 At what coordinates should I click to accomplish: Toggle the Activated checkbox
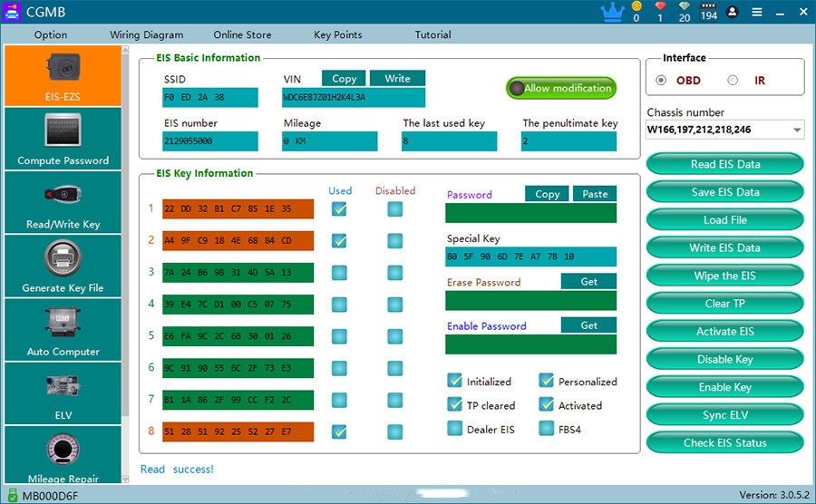(547, 404)
